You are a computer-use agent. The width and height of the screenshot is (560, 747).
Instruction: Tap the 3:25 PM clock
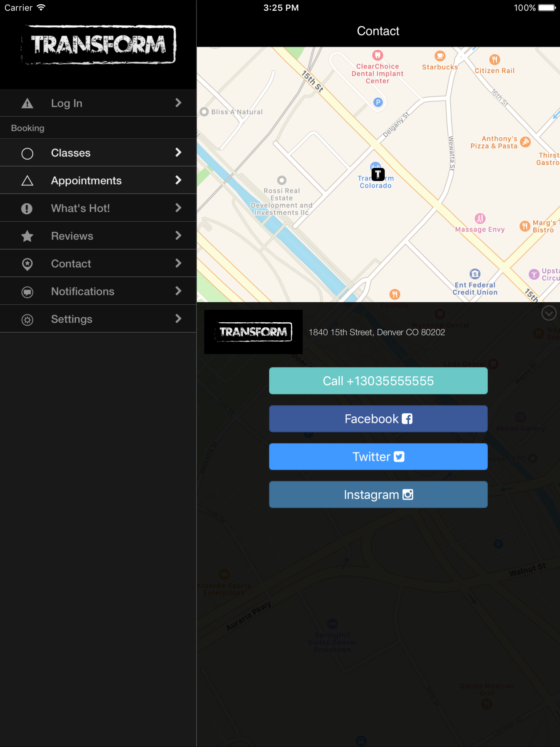pyautogui.click(x=281, y=7)
